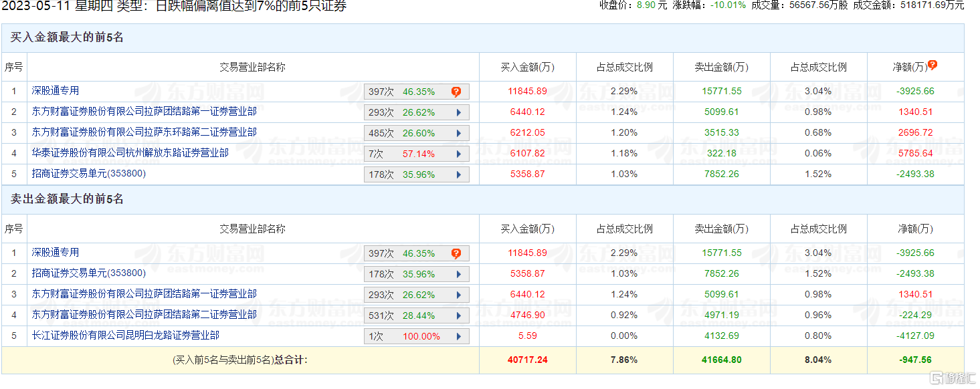
Task: Click 买入金额最大的前5名 section header
Action: (x=67, y=37)
